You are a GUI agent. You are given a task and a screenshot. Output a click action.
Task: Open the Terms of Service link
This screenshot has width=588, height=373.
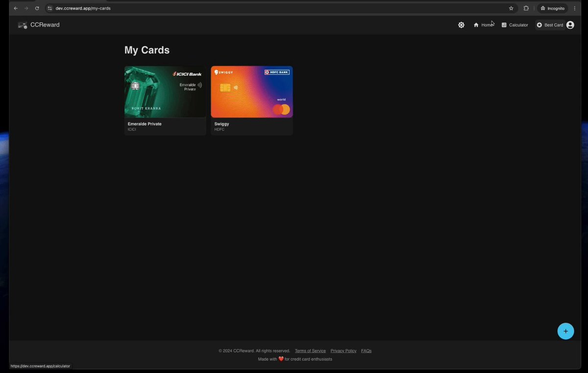tap(310, 351)
